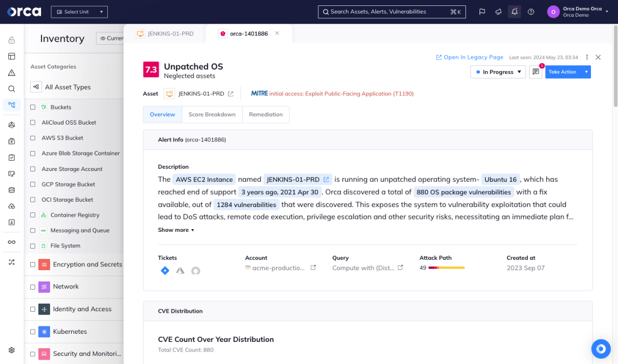Open In Legacy Page link
This screenshot has height=364, width=618.
coord(469,57)
